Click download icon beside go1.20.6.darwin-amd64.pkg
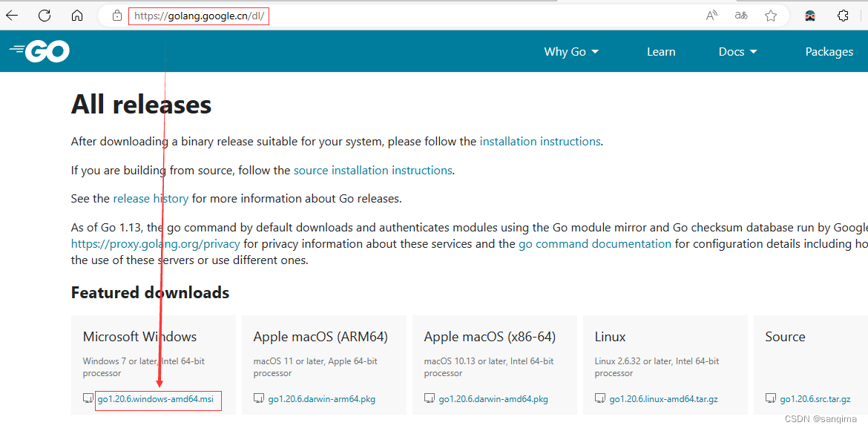 tap(429, 398)
